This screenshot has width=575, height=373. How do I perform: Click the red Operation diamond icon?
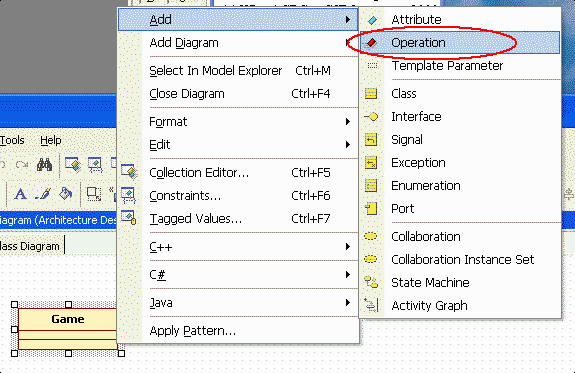[372, 43]
